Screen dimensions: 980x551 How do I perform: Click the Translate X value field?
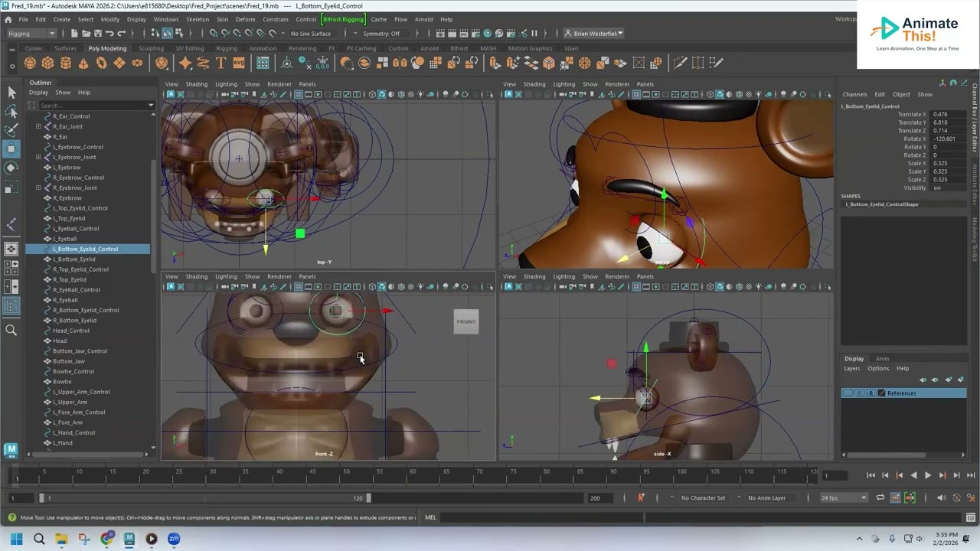coord(949,115)
